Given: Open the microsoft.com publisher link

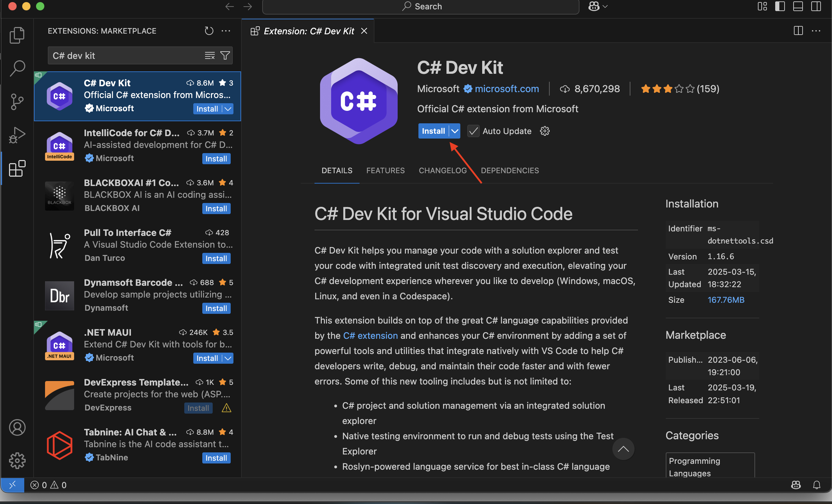Looking at the screenshot, I should click(507, 89).
